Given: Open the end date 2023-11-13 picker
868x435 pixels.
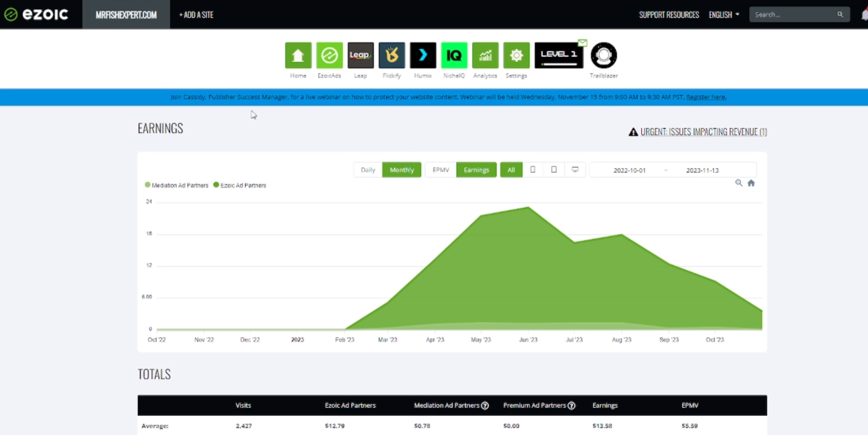Looking at the screenshot, I should coord(702,170).
